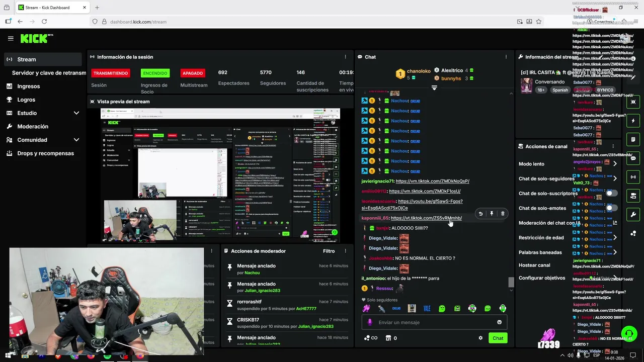Open Palabras baneadas options arrow
Viewport: 644px width, 362px height.
[615, 252]
